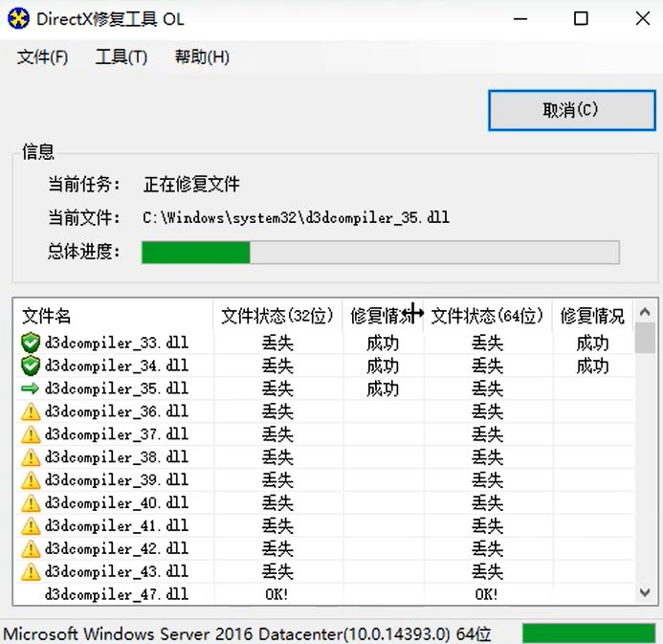Click the DirectX repair tool title bar icon

(x=18, y=19)
